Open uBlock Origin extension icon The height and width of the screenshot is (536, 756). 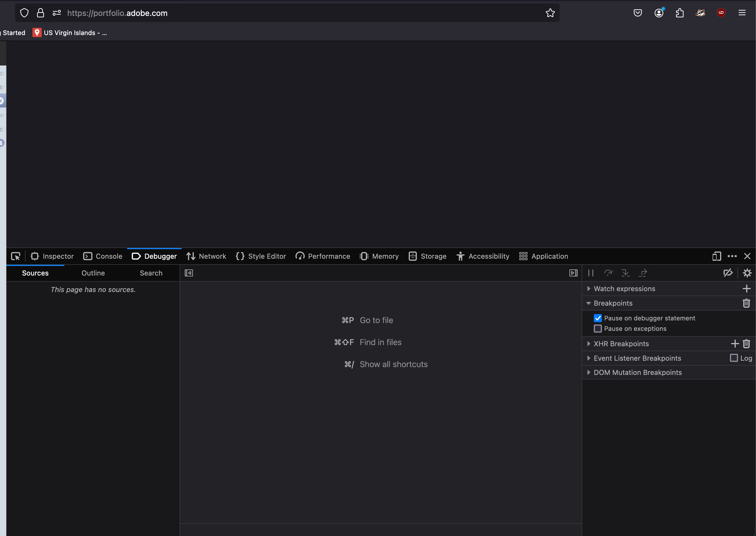pyautogui.click(x=721, y=13)
